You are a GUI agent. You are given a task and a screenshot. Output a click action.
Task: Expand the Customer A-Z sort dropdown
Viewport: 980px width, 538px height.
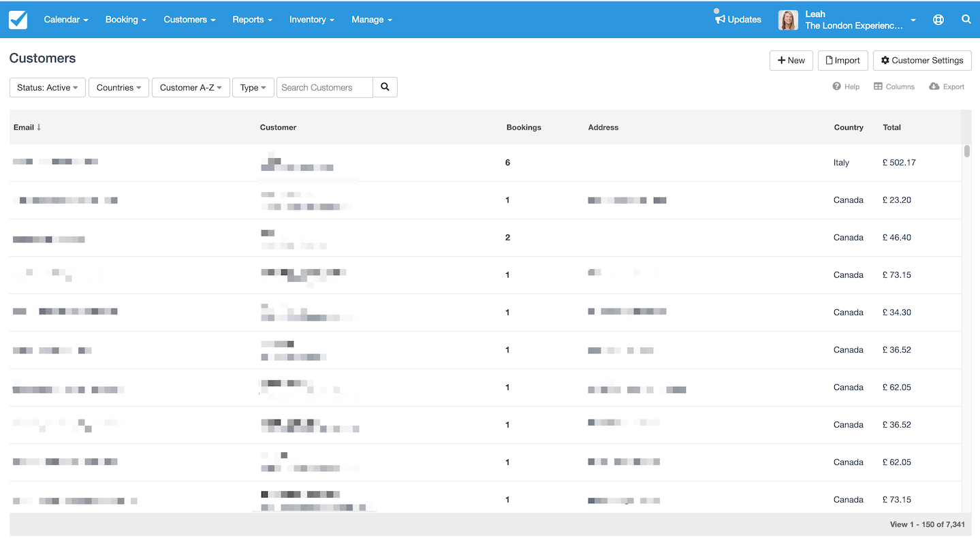pos(191,87)
